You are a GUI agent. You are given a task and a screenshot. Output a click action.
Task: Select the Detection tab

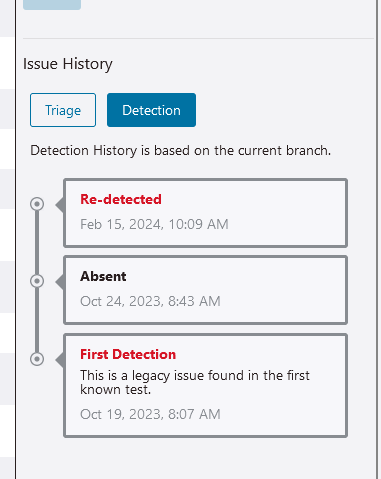(x=151, y=110)
